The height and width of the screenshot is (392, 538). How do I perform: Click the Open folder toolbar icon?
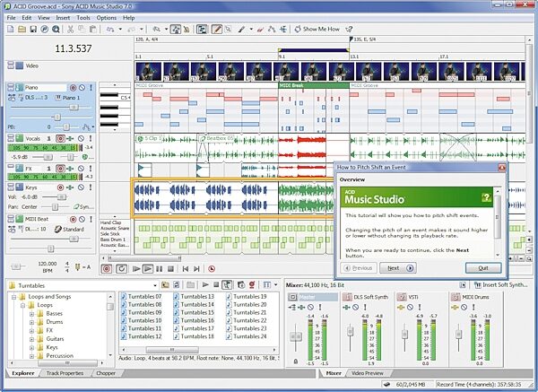22,30
